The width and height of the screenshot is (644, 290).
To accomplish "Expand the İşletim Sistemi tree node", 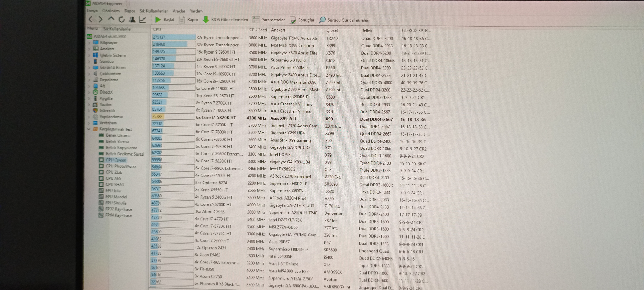I will pyautogui.click(x=90, y=55).
